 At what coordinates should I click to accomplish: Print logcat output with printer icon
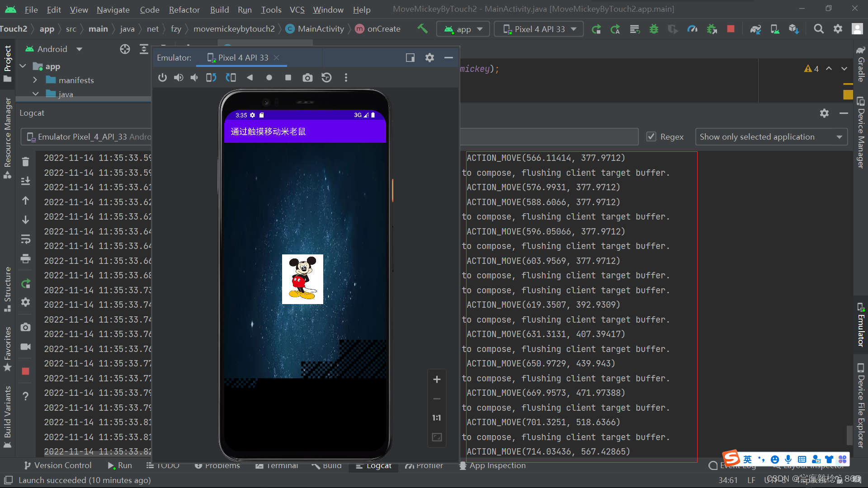pyautogui.click(x=25, y=258)
